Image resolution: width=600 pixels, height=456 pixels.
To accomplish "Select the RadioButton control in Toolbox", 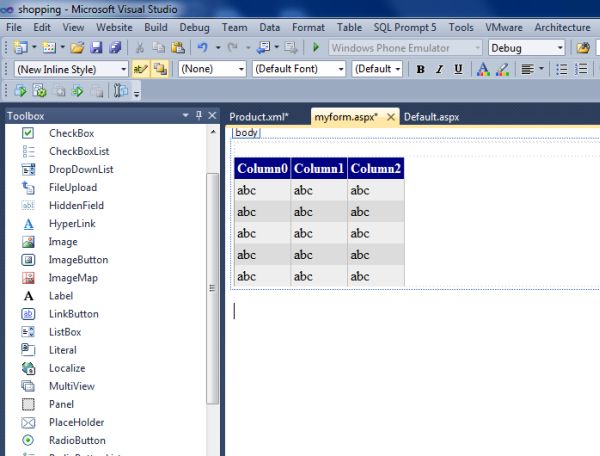I will click(x=77, y=440).
